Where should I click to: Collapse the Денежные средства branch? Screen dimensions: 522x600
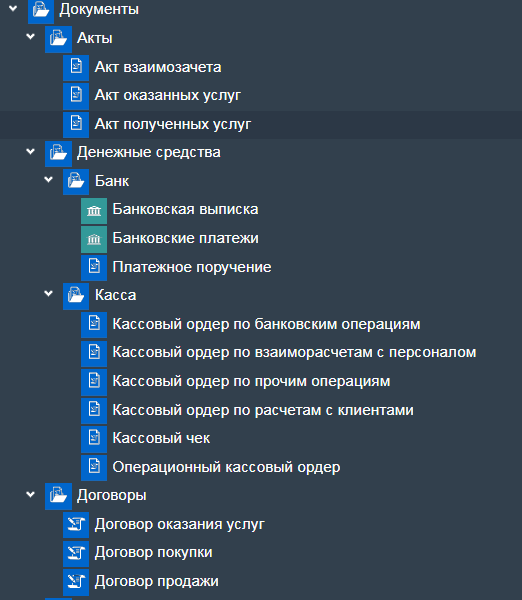pyautogui.click(x=31, y=151)
